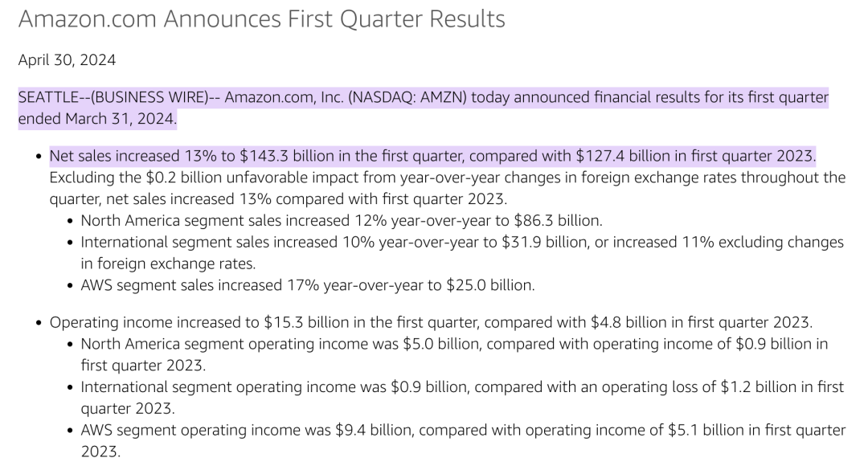
Task: Click the highlighted text 'ended March 31, 2024.'
Action: (97, 119)
